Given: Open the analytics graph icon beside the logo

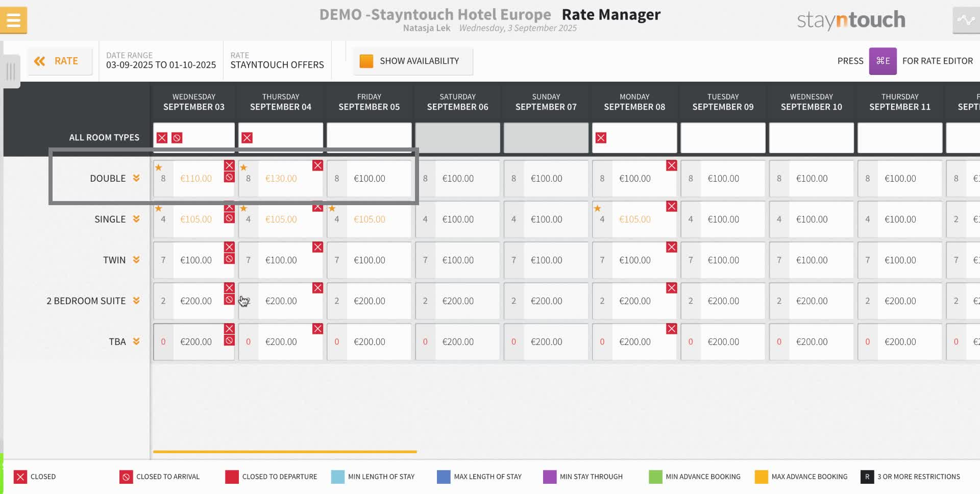Looking at the screenshot, I should point(966,20).
